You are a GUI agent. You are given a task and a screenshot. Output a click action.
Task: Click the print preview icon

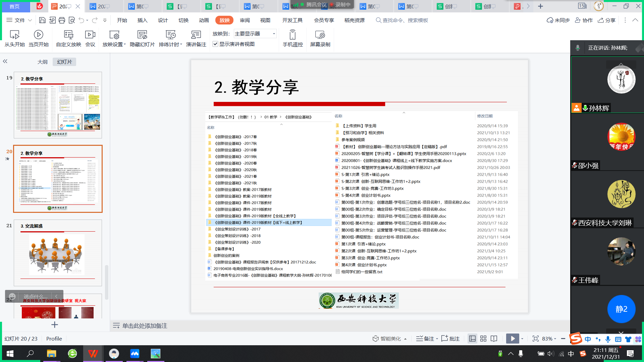click(x=71, y=20)
